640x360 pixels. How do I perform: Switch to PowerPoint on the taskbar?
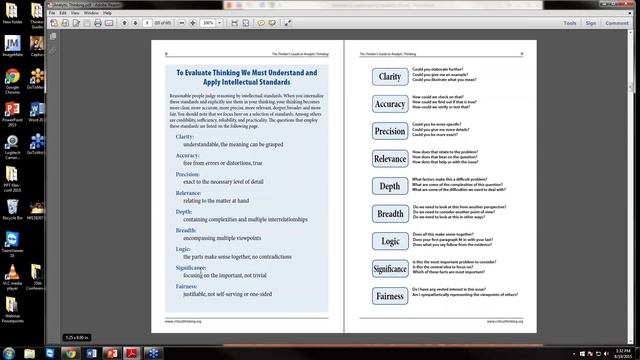pos(111,353)
